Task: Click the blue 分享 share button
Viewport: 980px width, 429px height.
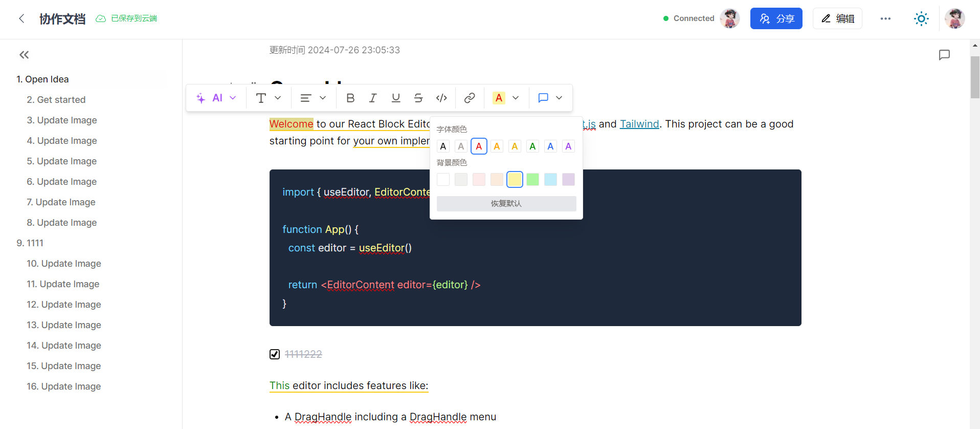Action: pyautogui.click(x=776, y=18)
